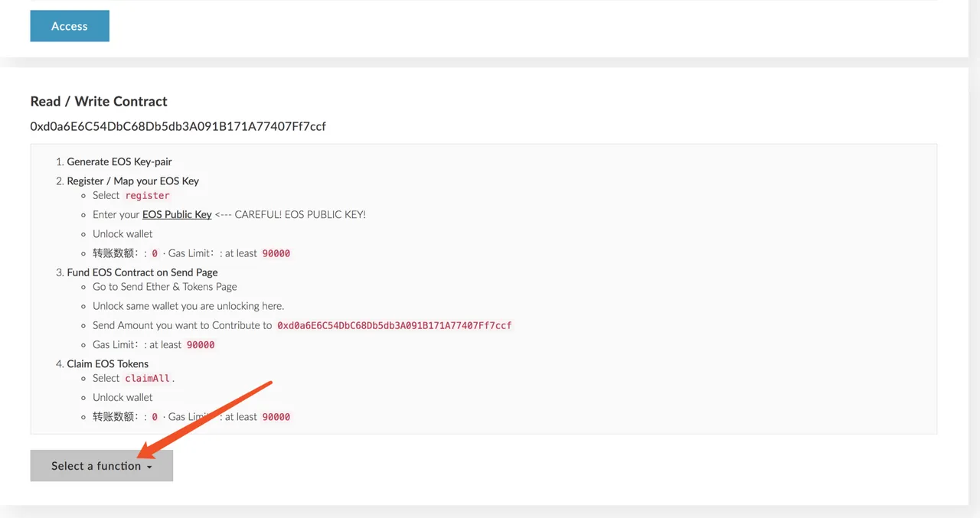Click the contract address under Read / Write Contract
The image size is (980, 518).
[x=178, y=125]
